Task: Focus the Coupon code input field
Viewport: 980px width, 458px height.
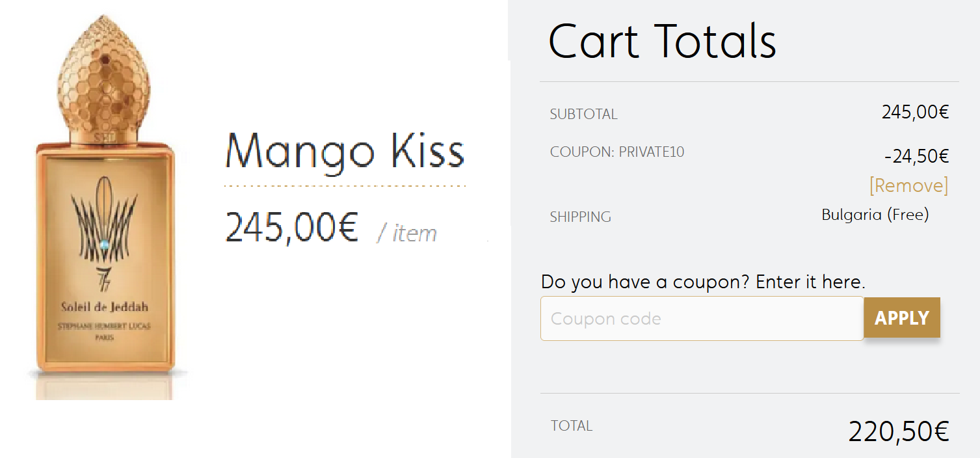Action: coord(701,319)
